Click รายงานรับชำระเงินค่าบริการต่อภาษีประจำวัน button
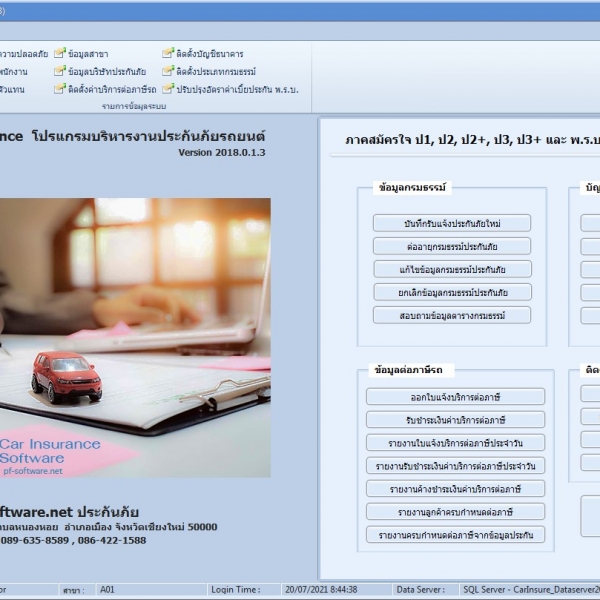Screen dimensions: 600x600 coord(455,466)
